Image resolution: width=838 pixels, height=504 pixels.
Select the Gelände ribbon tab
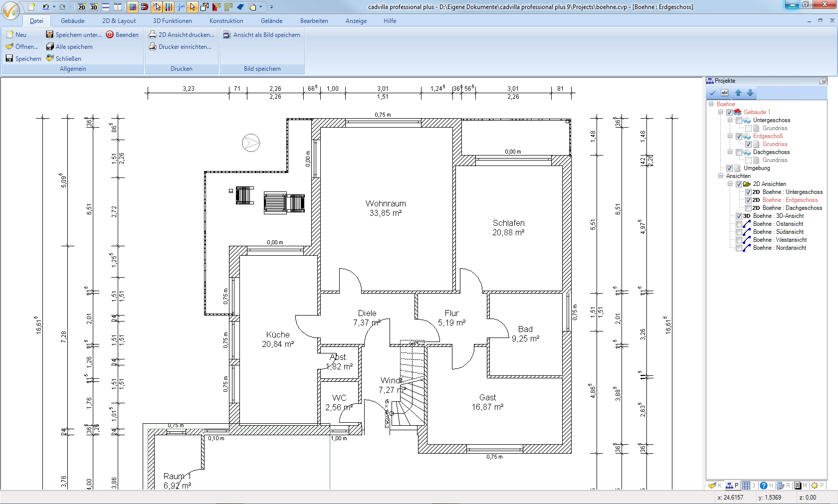coord(272,21)
